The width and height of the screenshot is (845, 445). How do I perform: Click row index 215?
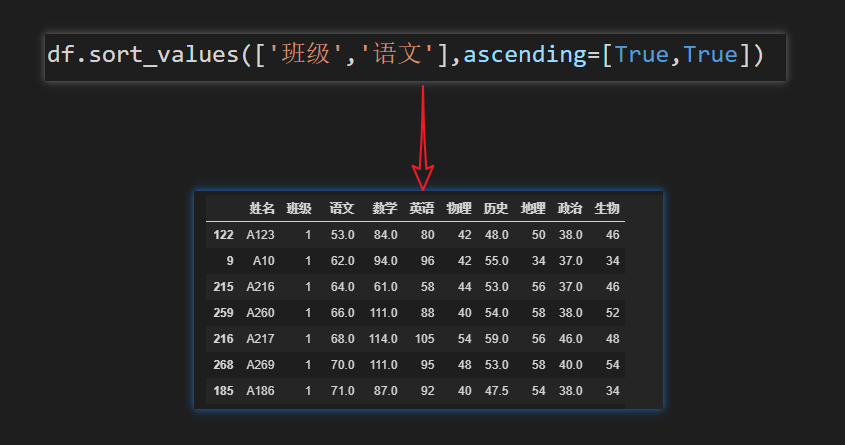(223, 287)
